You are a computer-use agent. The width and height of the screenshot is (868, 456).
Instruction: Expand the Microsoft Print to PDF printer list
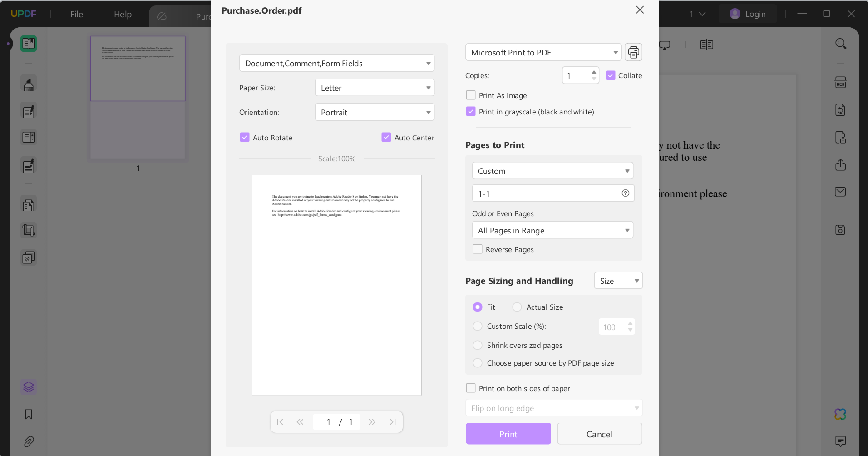(x=543, y=52)
